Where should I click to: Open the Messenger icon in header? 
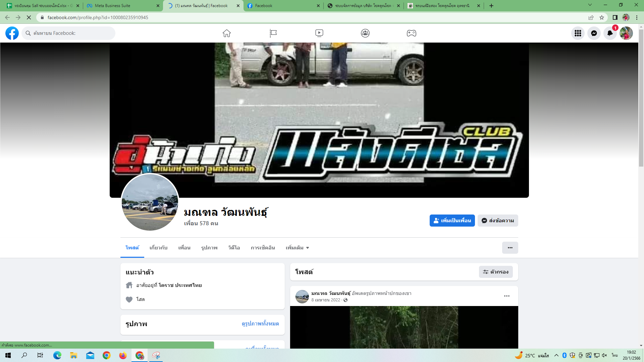[x=594, y=33]
